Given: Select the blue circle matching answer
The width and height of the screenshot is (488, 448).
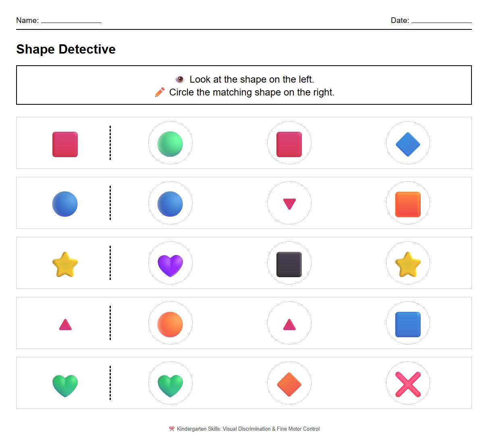Looking at the screenshot, I should 170,203.
